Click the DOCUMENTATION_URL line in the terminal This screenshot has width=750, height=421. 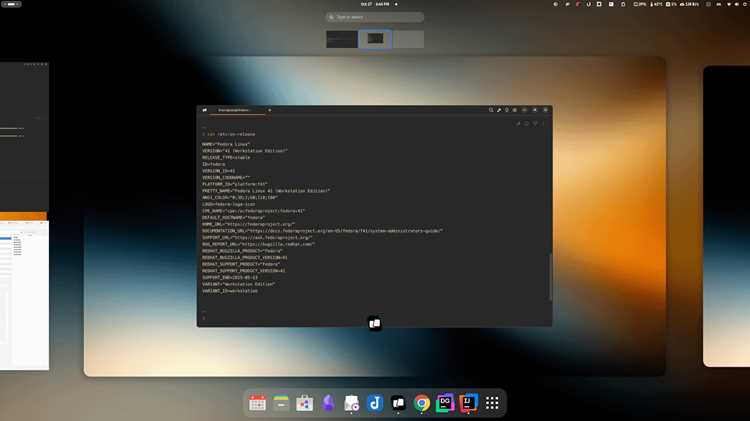pyautogui.click(x=322, y=231)
